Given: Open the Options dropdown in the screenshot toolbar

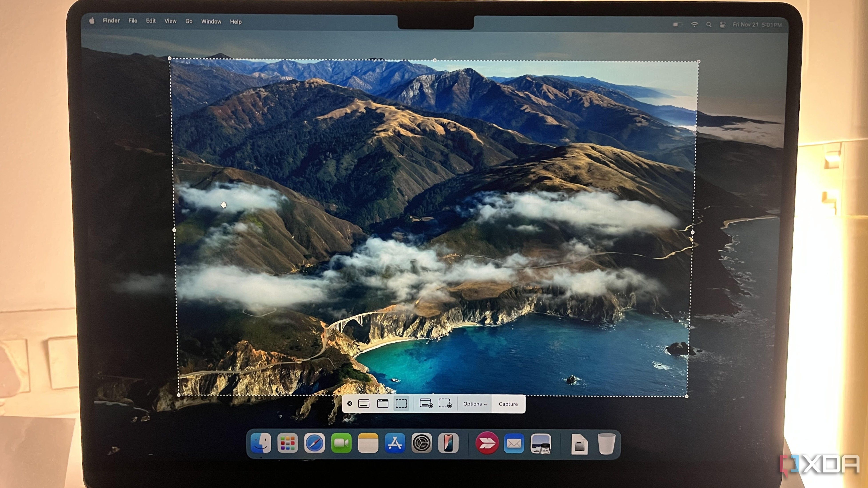Looking at the screenshot, I should (474, 404).
